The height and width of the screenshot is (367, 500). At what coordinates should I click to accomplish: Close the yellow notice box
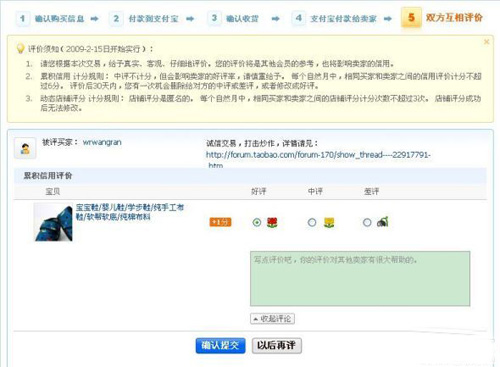486,42
